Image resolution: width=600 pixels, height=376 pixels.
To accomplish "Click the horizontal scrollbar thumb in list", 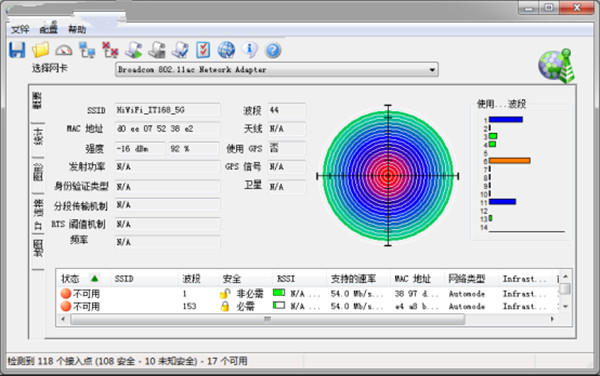I will coord(267,319).
